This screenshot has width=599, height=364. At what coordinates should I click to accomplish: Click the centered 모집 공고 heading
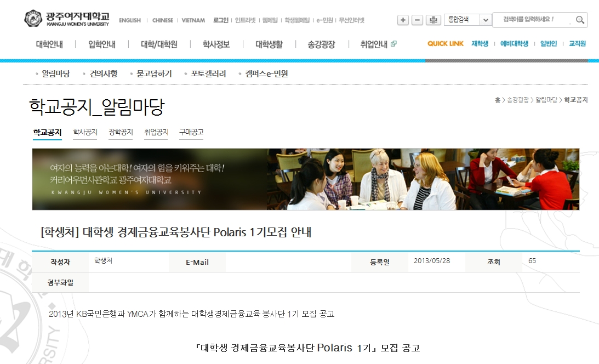tap(307, 348)
